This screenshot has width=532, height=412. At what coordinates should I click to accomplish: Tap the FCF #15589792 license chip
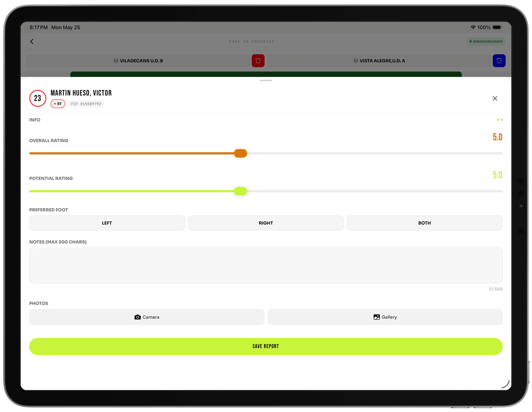click(x=86, y=104)
